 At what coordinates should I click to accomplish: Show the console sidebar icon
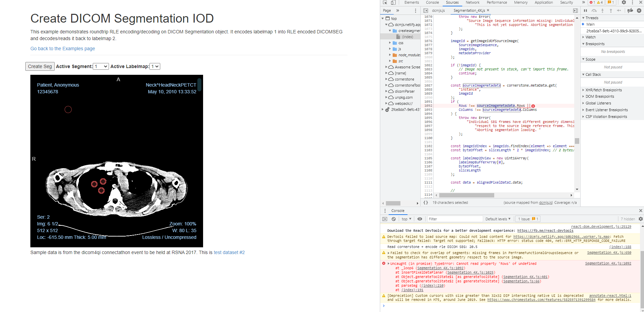tap(385, 219)
